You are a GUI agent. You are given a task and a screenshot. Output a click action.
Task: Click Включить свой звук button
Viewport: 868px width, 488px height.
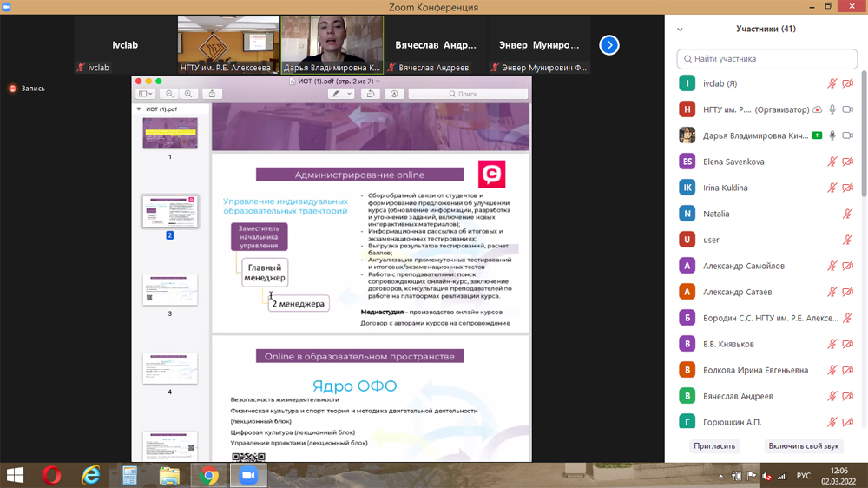click(x=803, y=446)
